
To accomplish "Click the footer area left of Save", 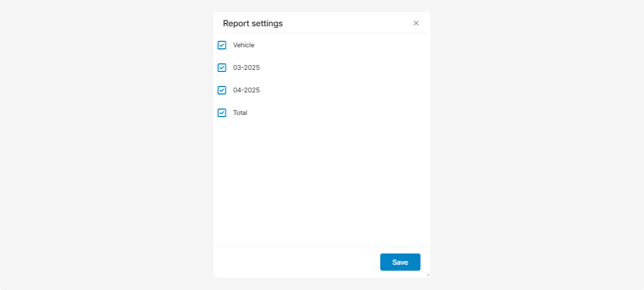I will coord(295,262).
